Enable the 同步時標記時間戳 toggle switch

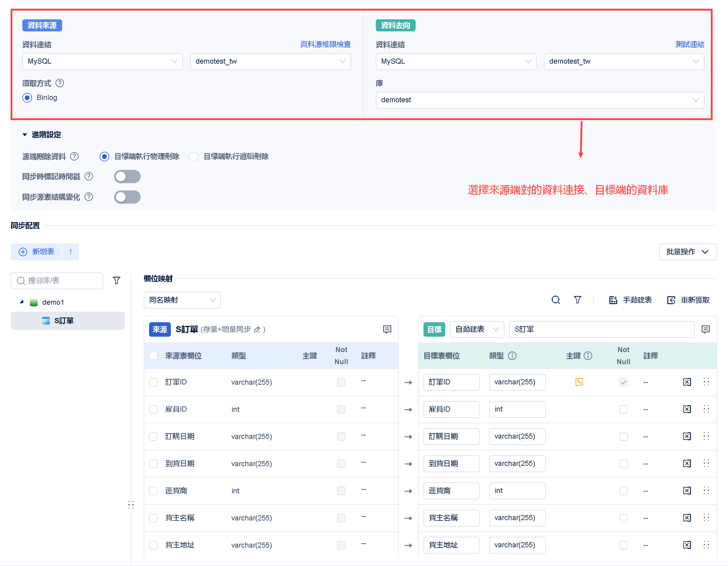(127, 176)
